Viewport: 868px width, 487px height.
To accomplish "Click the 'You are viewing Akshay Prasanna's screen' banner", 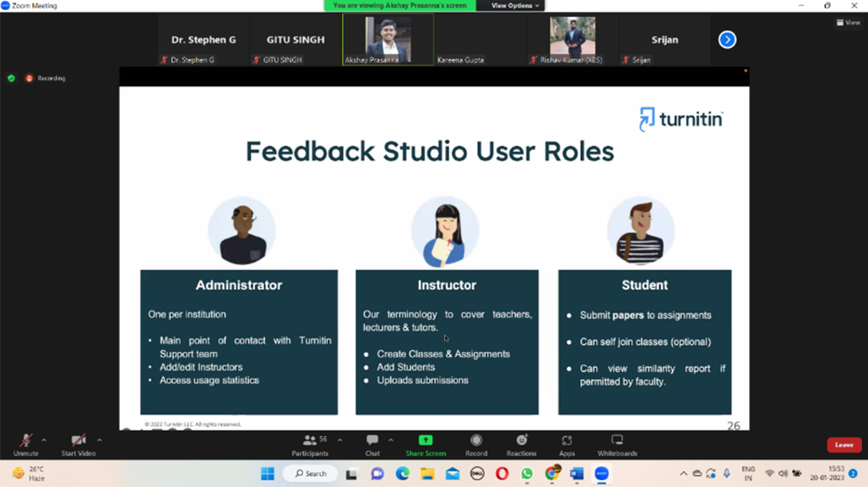I will [399, 6].
